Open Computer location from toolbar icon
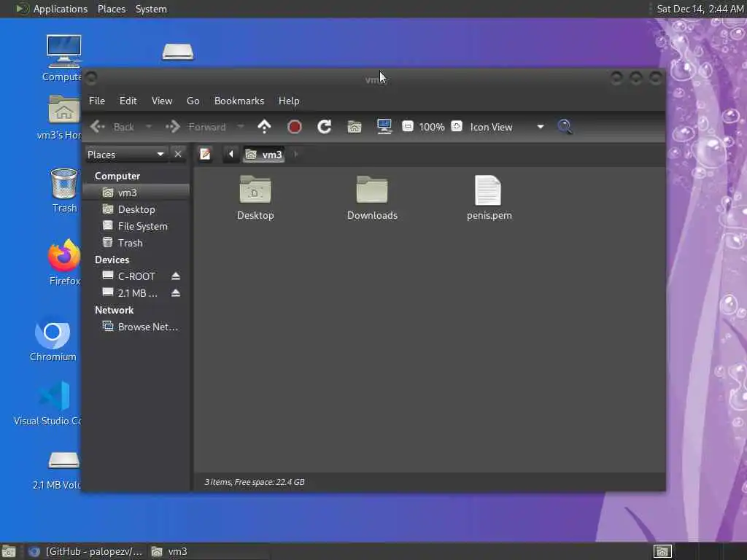The height and width of the screenshot is (560, 747). tap(384, 127)
